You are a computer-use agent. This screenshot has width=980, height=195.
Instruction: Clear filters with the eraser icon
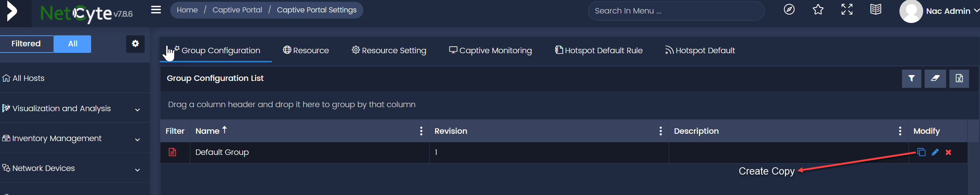tap(935, 79)
